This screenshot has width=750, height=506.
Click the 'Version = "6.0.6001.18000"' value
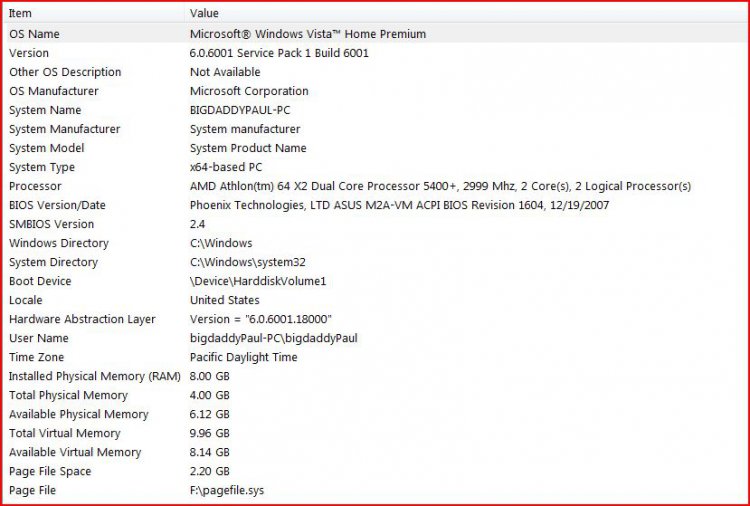coord(261,319)
